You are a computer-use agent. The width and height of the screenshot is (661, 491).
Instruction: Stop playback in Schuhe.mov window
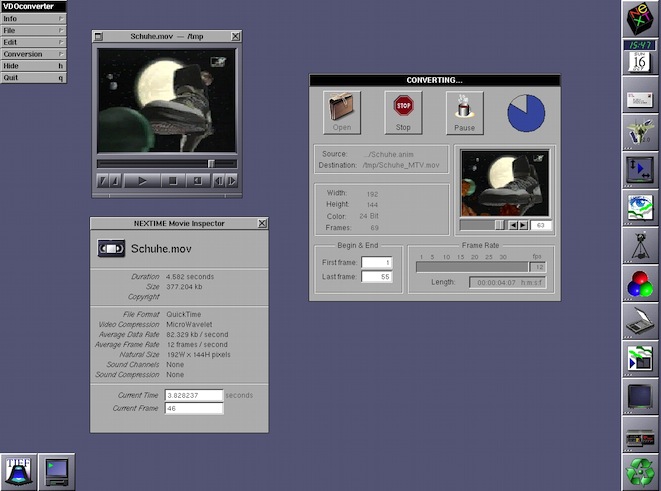tap(172, 181)
